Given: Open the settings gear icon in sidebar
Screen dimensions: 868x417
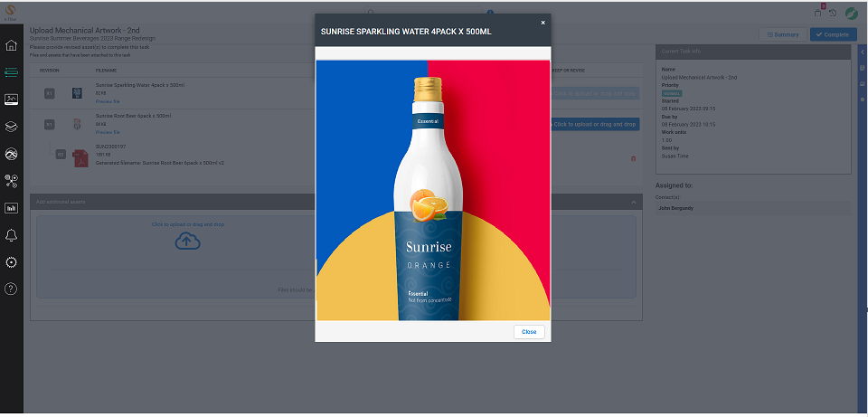Looking at the screenshot, I should [11, 262].
